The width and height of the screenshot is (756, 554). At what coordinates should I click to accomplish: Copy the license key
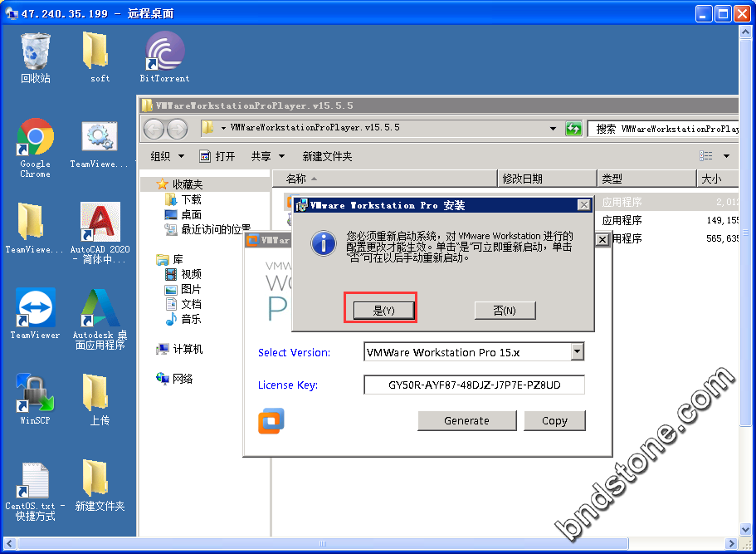pyautogui.click(x=554, y=420)
